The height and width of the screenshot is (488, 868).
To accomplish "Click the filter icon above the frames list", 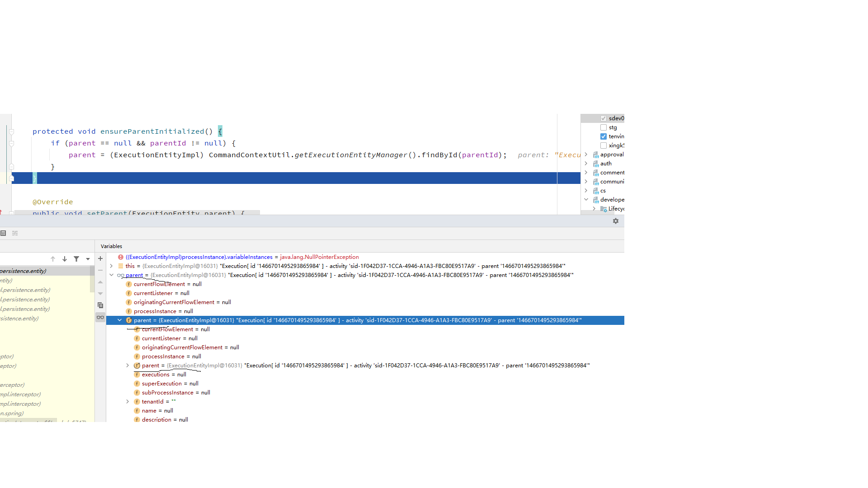I will pyautogui.click(x=76, y=258).
